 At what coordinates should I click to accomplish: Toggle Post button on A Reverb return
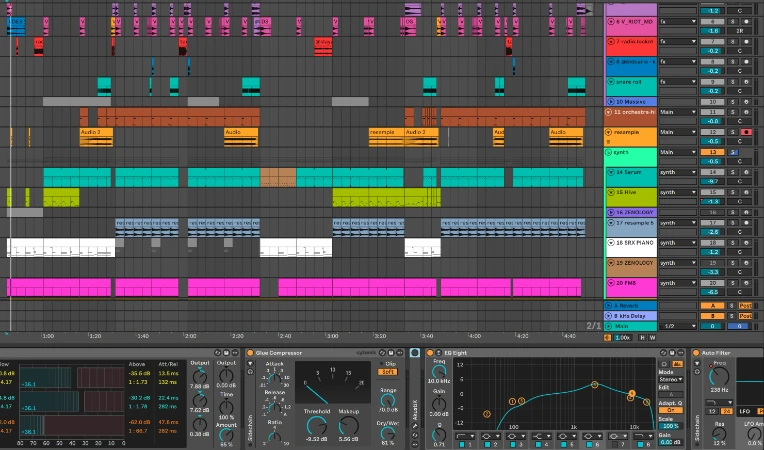pyautogui.click(x=745, y=306)
